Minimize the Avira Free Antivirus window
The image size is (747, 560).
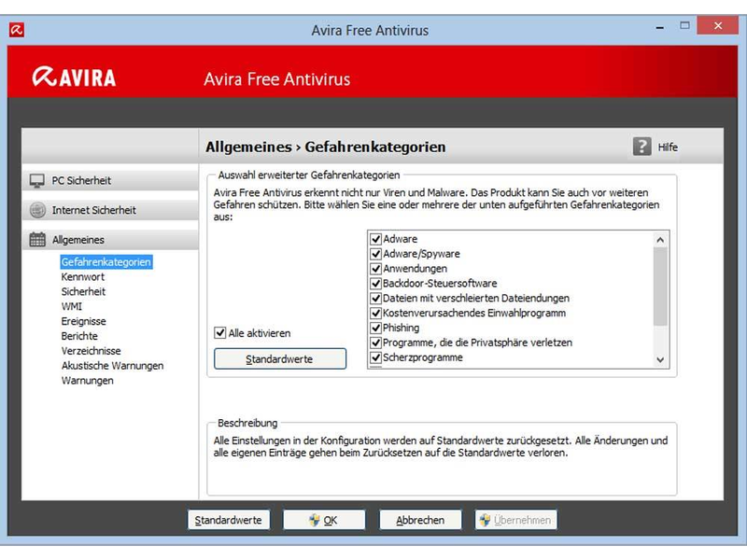pyautogui.click(x=660, y=28)
